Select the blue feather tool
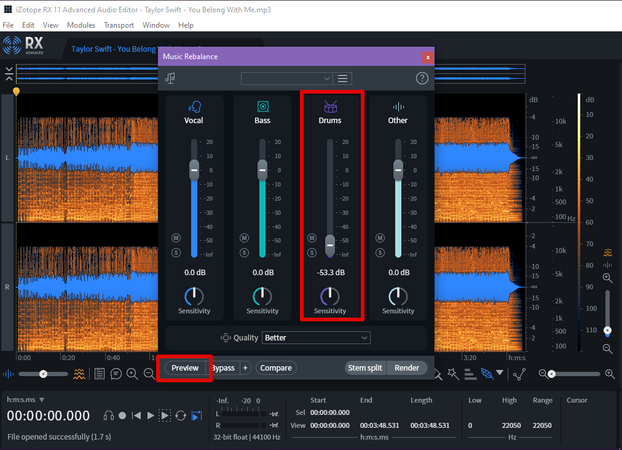 click(487, 373)
